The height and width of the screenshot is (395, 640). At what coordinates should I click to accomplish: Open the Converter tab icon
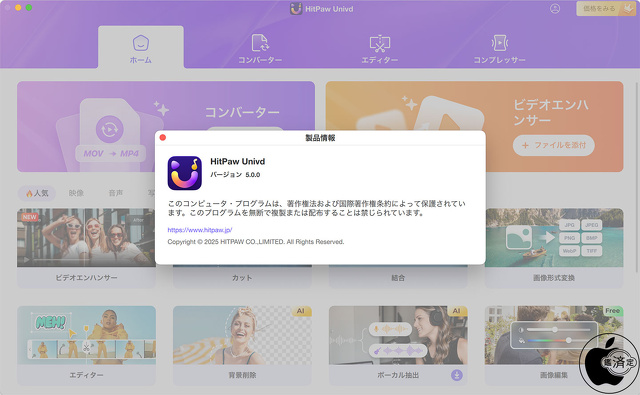(x=260, y=43)
